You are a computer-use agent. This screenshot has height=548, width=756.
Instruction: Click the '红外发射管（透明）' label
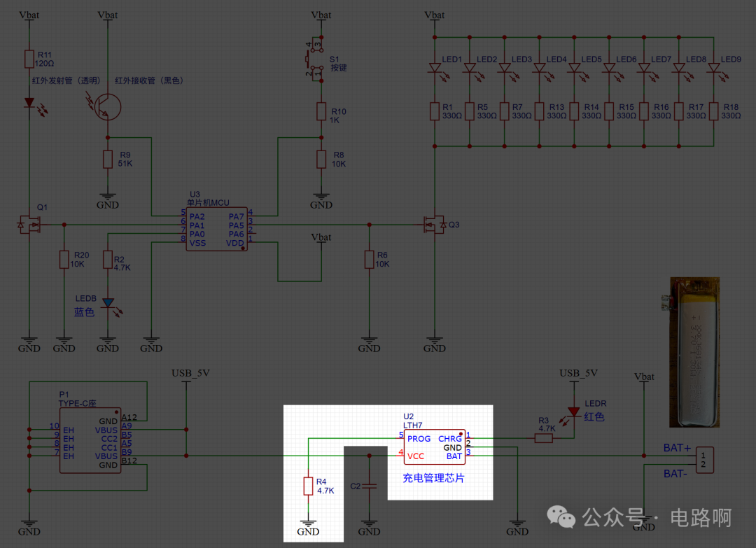coord(66,80)
